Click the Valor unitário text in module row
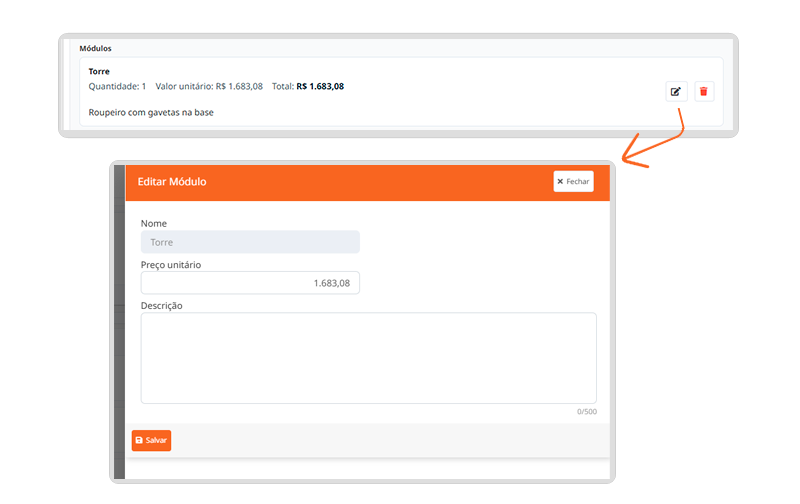This screenshot has width=800, height=504. point(209,87)
